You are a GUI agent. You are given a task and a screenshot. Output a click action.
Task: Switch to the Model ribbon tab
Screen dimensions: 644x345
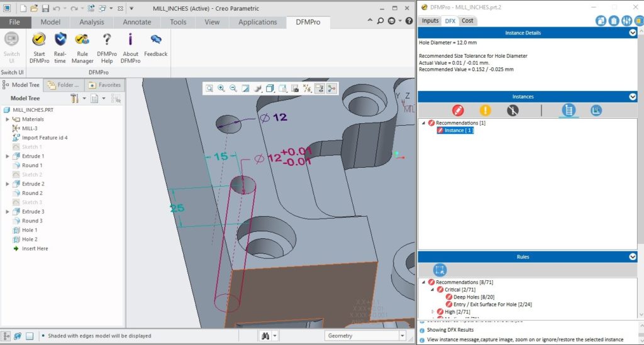tap(50, 22)
